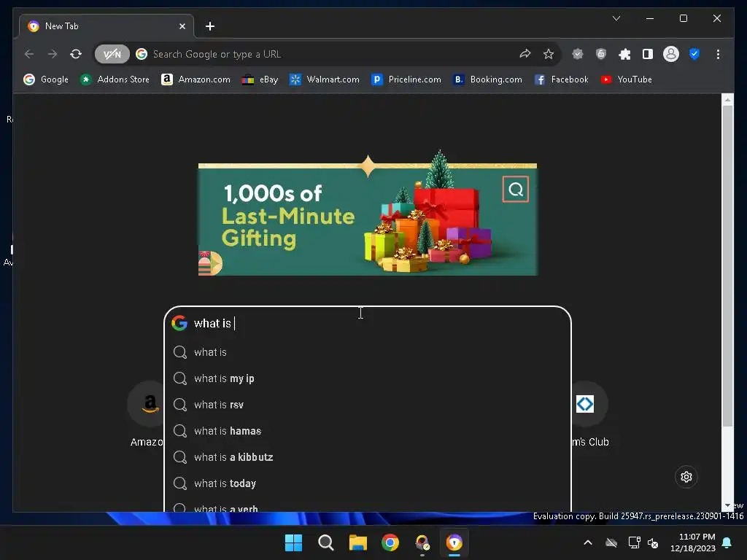Click the OneDrive cloud tray icon
Viewport: 747px width, 560px height.
pyautogui.click(x=611, y=542)
